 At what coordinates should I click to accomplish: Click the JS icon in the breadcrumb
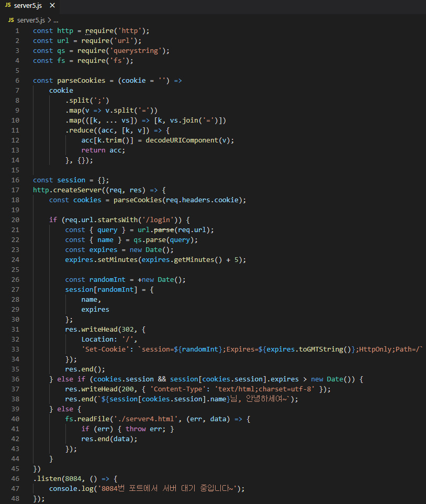tap(11, 20)
